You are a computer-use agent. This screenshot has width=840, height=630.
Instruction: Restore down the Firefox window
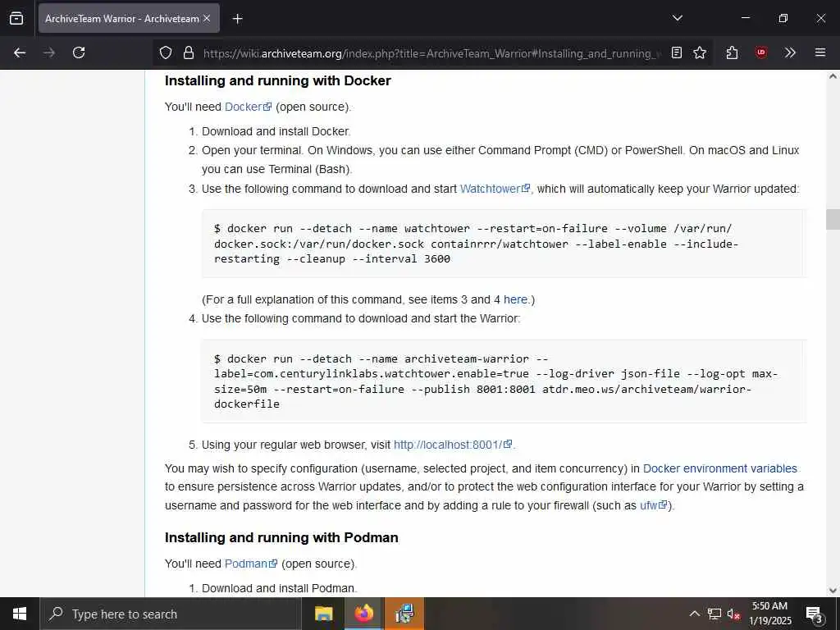pos(783,18)
